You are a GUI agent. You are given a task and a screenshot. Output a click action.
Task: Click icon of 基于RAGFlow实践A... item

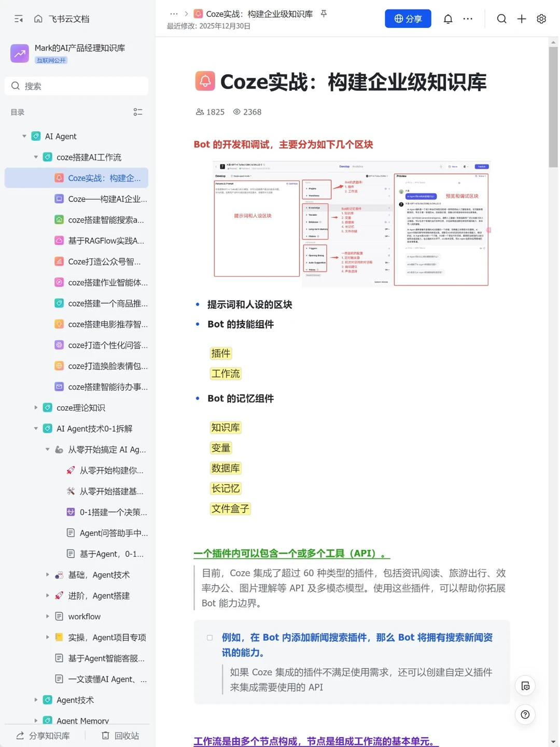pyautogui.click(x=59, y=240)
